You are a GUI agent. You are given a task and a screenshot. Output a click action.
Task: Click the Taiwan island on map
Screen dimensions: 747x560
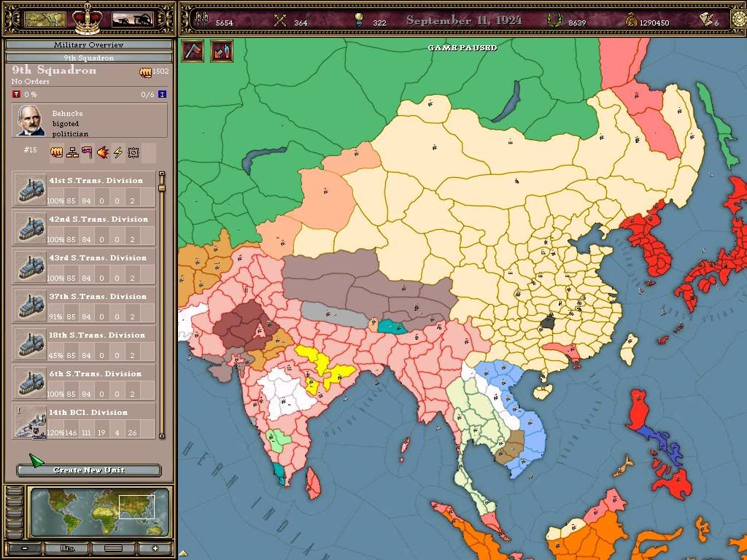click(x=630, y=349)
